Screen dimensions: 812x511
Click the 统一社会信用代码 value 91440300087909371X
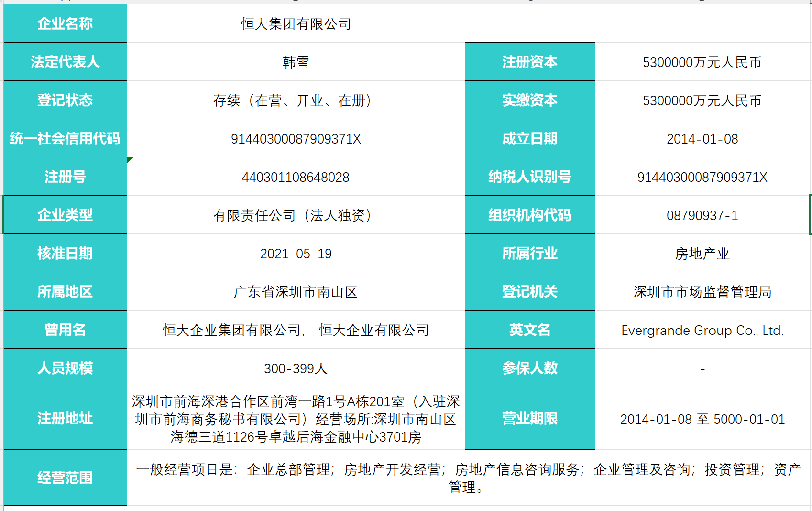pos(296,138)
